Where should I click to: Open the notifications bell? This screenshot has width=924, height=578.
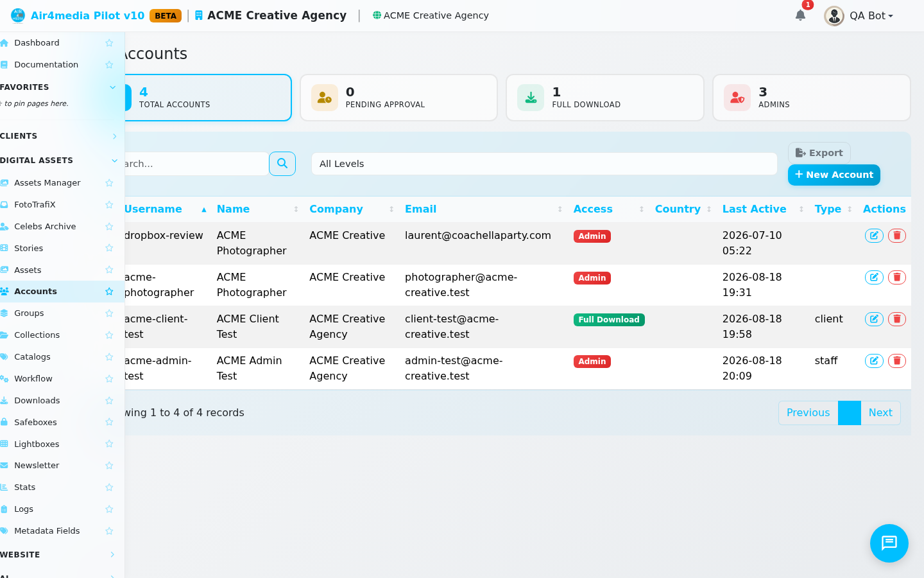coord(800,15)
